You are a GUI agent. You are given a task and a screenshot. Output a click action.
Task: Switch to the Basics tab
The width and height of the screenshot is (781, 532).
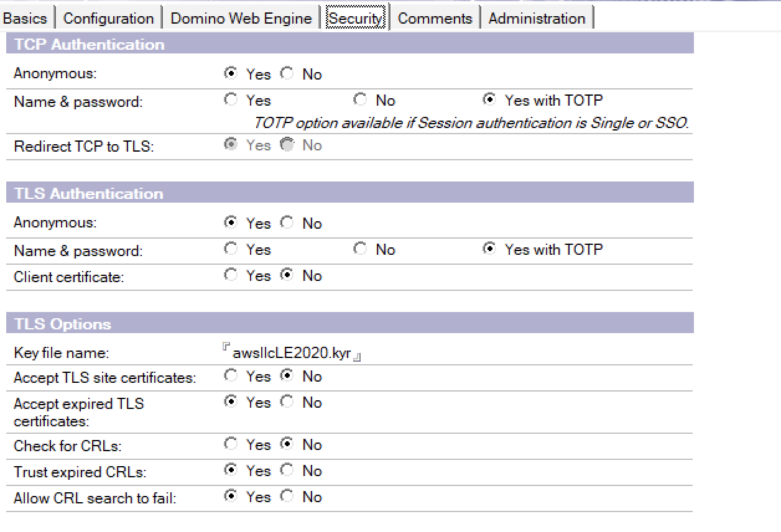click(x=25, y=18)
